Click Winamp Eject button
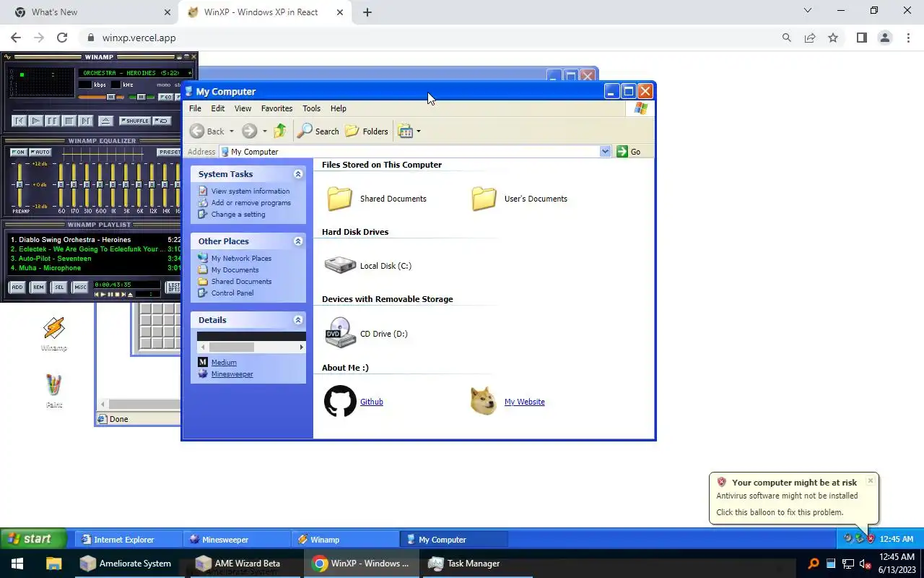 [x=105, y=121]
